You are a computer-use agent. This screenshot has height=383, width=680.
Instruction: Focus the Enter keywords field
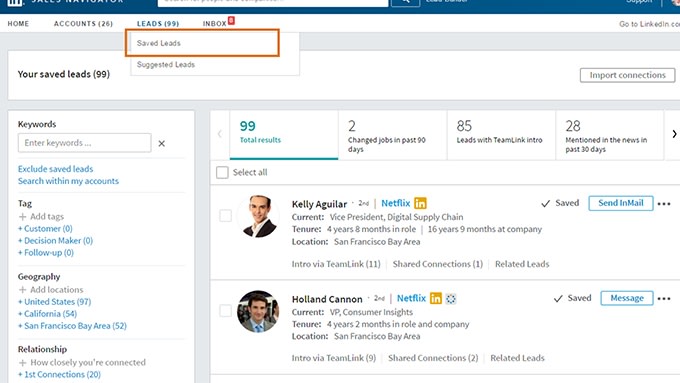click(85, 143)
